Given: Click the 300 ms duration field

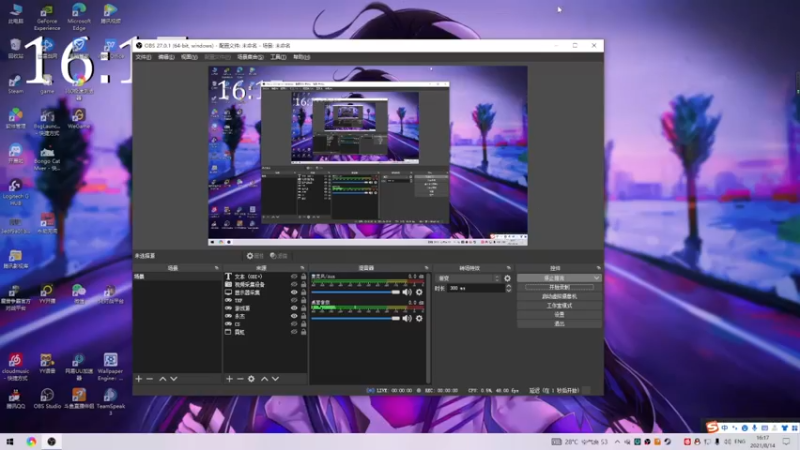Looking at the screenshot, I should click(x=476, y=288).
